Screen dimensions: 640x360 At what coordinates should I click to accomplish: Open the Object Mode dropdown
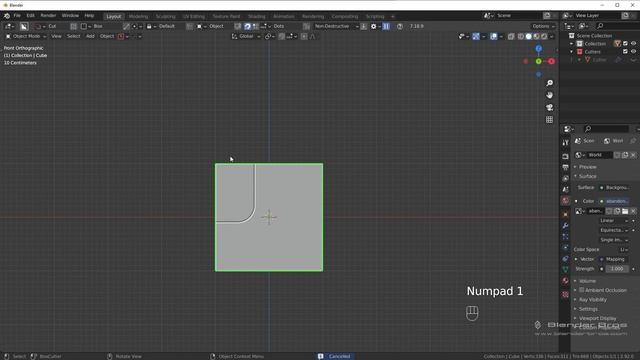(x=26, y=36)
